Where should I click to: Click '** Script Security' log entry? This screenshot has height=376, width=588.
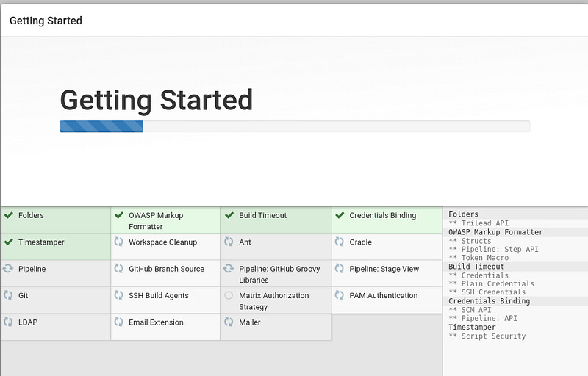(487, 336)
